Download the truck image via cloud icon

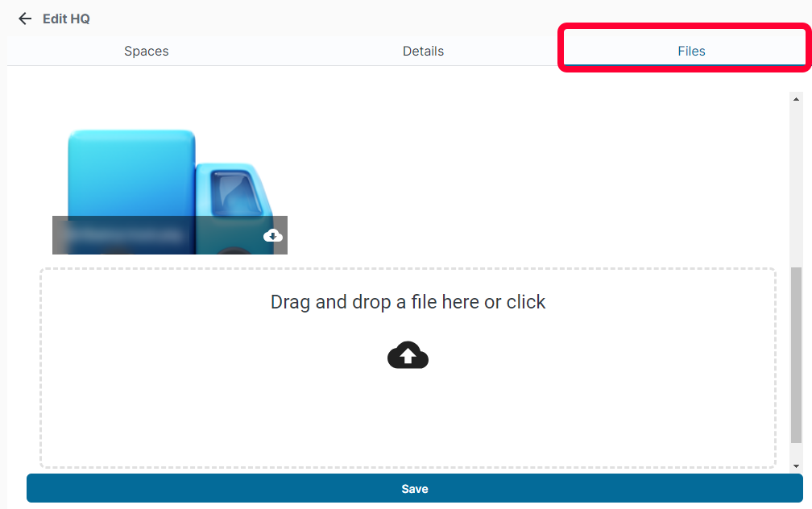pos(273,236)
